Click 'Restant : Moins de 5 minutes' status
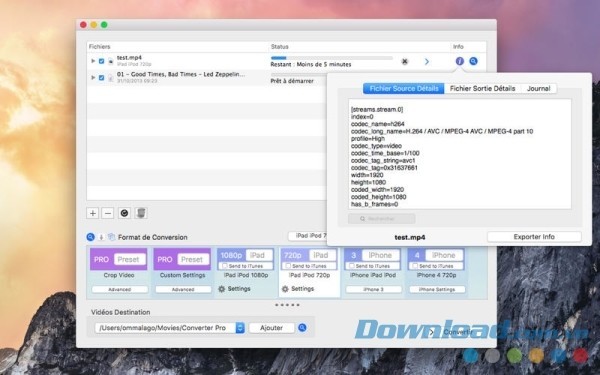The height and width of the screenshot is (375, 600). tap(311, 64)
